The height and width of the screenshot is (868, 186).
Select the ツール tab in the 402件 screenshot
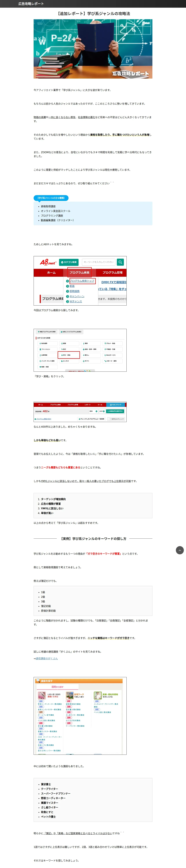[x=100, y=405]
